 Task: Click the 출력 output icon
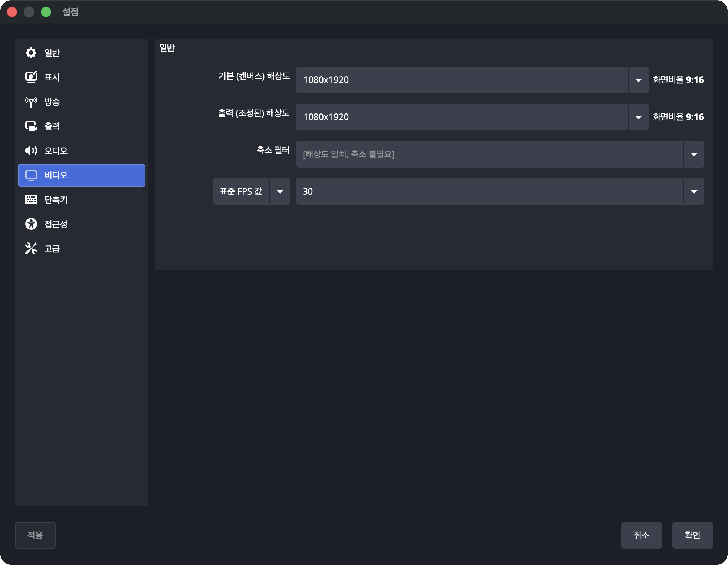31,126
